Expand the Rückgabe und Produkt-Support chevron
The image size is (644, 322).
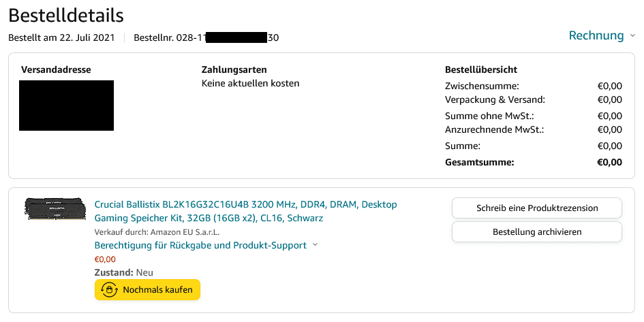point(315,245)
